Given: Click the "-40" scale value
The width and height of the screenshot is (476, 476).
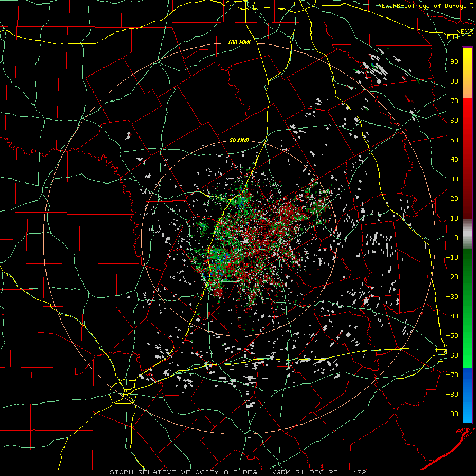Looking at the screenshot, I should click(452, 316).
